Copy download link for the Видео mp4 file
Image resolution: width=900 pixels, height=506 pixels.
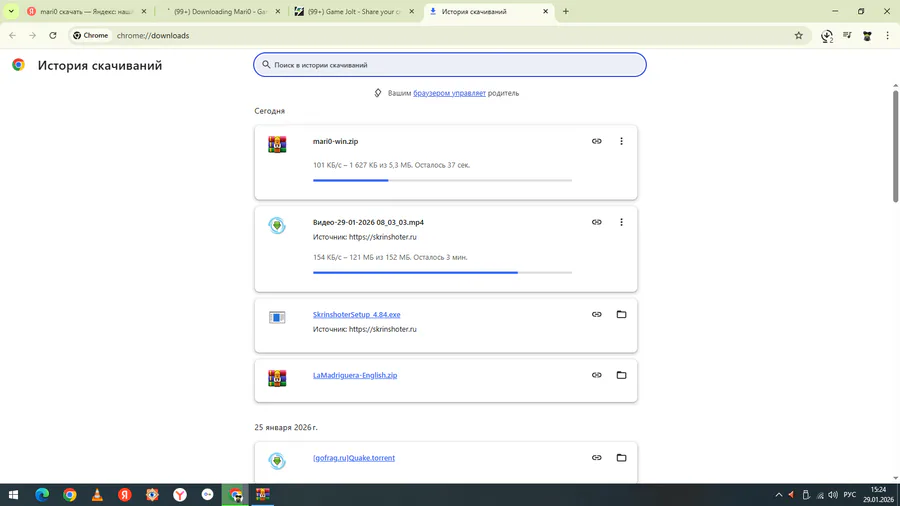point(596,222)
